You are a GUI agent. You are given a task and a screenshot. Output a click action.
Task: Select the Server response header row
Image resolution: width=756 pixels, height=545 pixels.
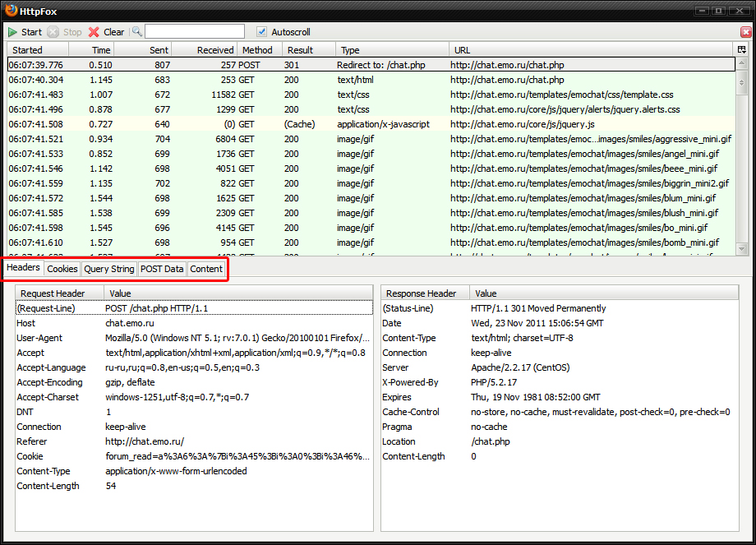pyautogui.click(x=560, y=367)
